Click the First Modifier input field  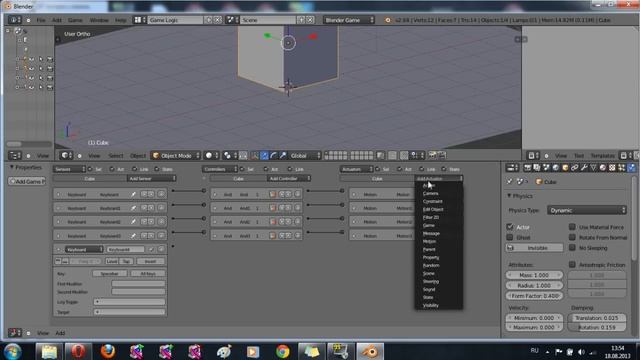[x=138, y=284]
